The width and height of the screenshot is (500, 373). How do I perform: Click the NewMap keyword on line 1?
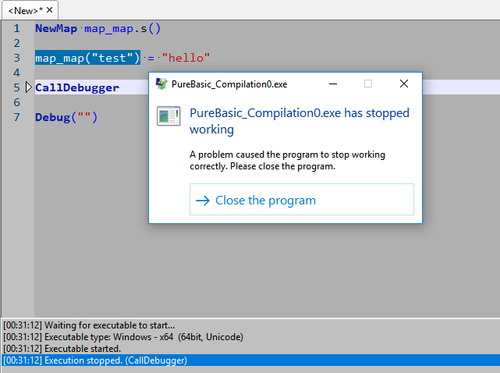56,29
